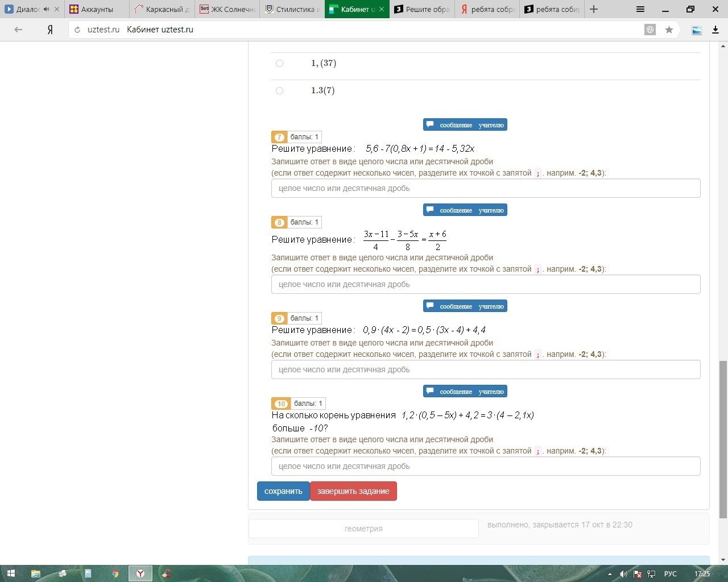Open the browser downloads arrow

point(715,30)
